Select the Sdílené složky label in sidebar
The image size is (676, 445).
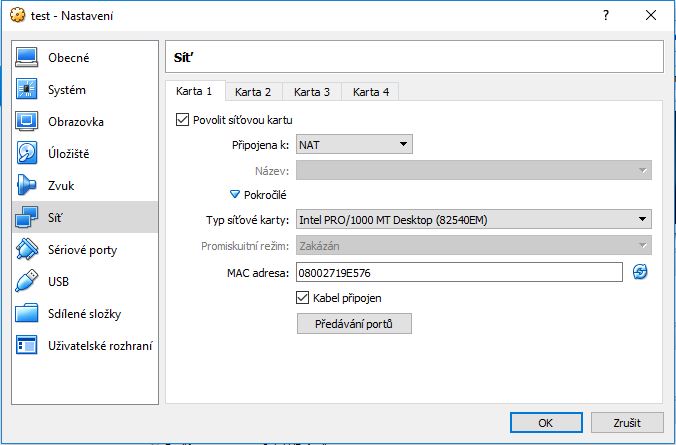(x=84, y=313)
